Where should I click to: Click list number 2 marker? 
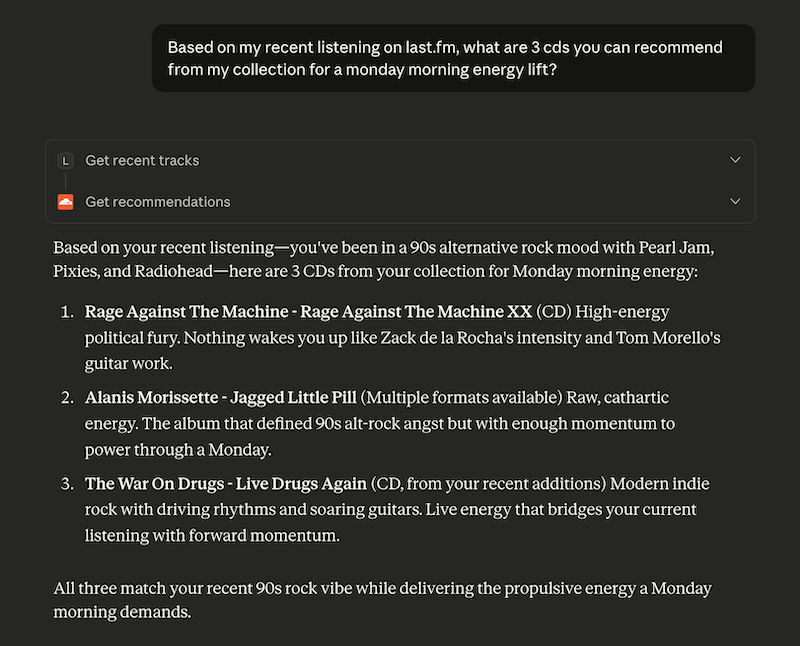tap(67, 398)
